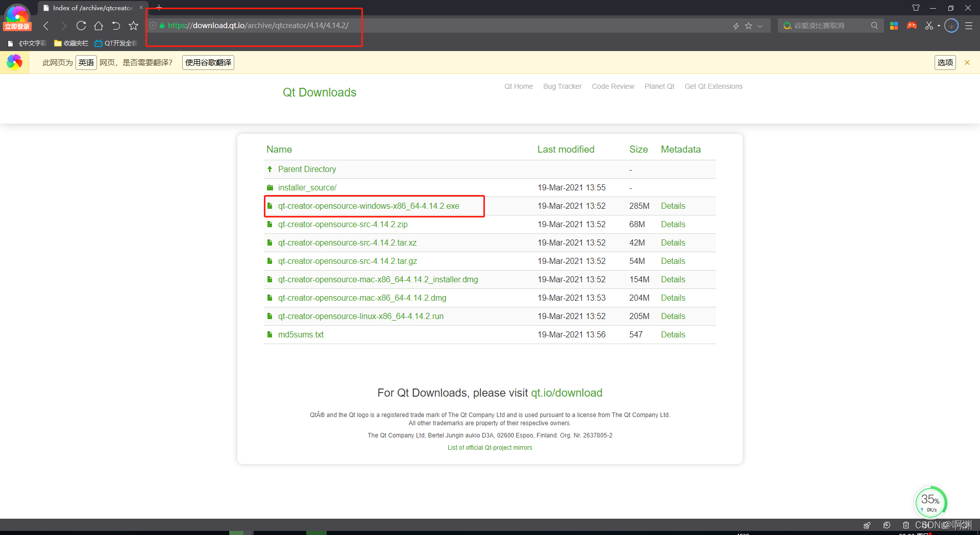Click the search input box

[829, 26]
